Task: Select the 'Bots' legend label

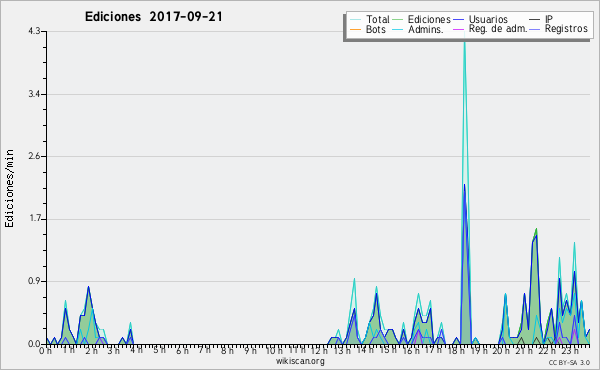Action: coord(376,29)
